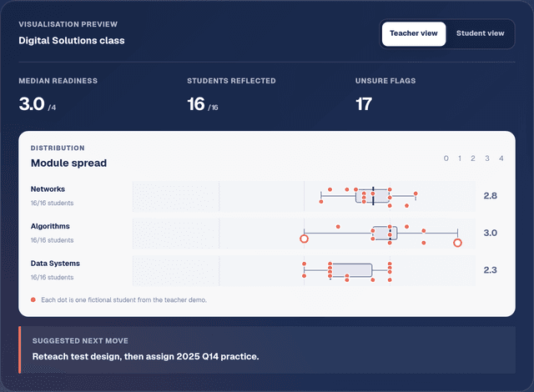
Task: Click the high outlier circle in Algorithms row
Action: click(457, 243)
